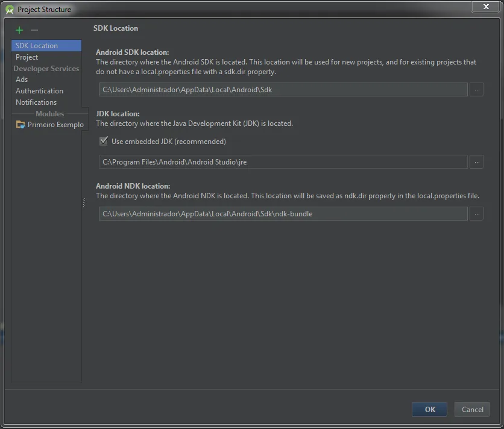Click the minus remove module icon
The width and height of the screenshot is (504, 429).
[34, 30]
